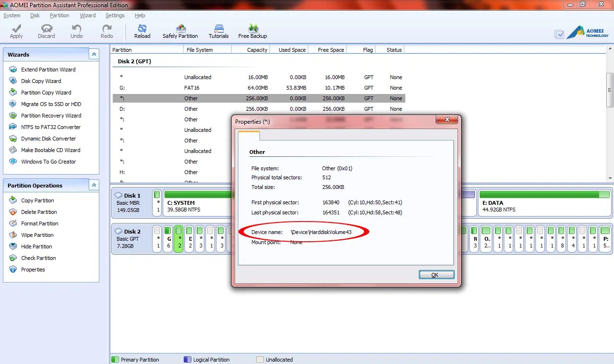This screenshot has height=364, width=614.
Task: Run Check Partition
Action: point(38,258)
